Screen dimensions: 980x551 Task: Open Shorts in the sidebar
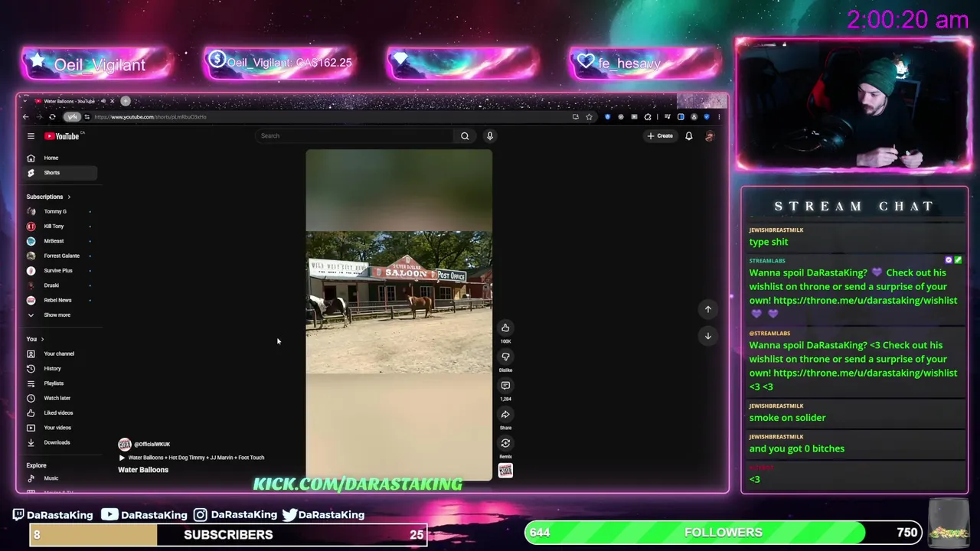click(61, 173)
